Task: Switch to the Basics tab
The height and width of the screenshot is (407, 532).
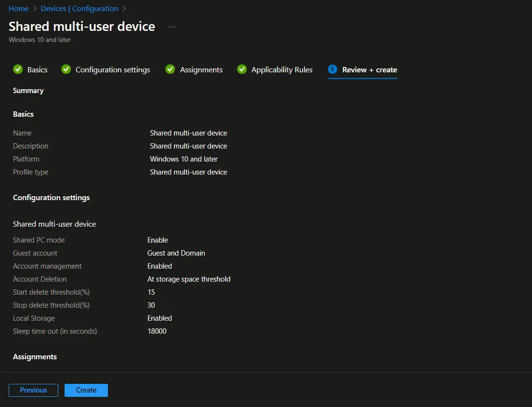Action: point(37,69)
